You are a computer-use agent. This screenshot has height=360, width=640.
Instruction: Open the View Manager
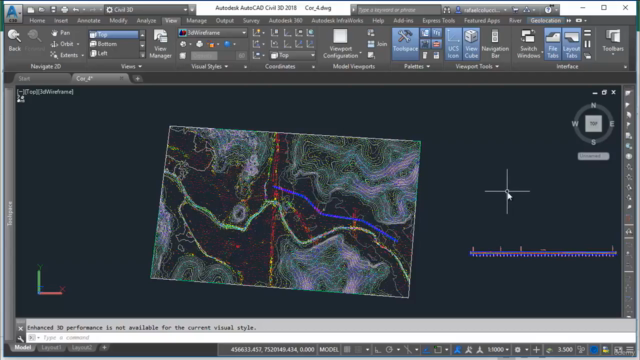(160, 44)
